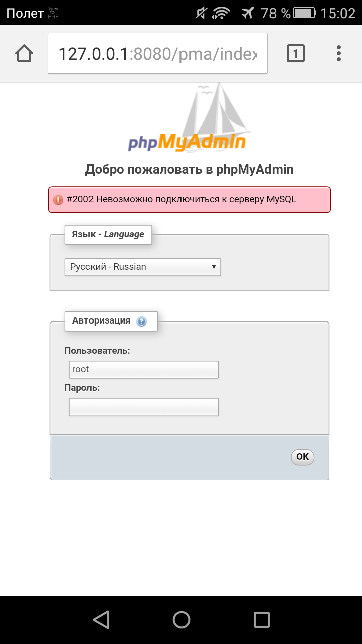Click the language dropdown arrow
This screenshot has height=644, width=362.
pyautogui.click(x=214, y=267)
